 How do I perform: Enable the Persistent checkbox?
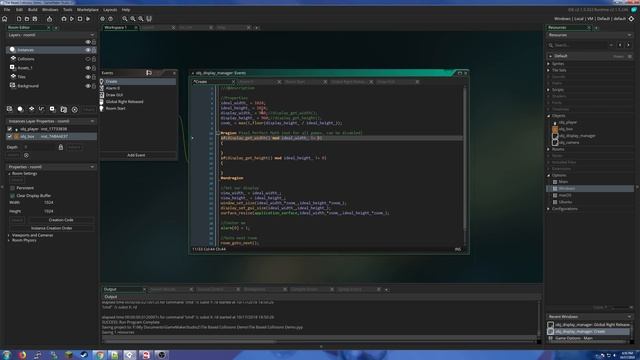[12, 188]
